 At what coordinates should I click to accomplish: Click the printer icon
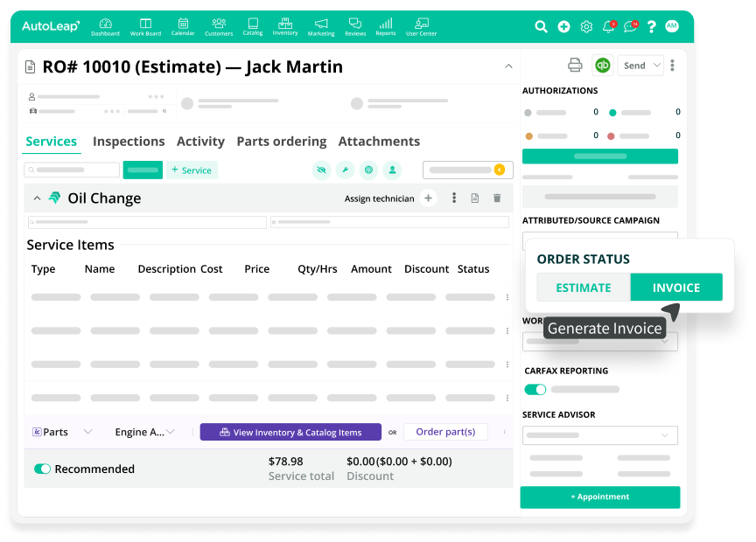click(x=575, y=65)
